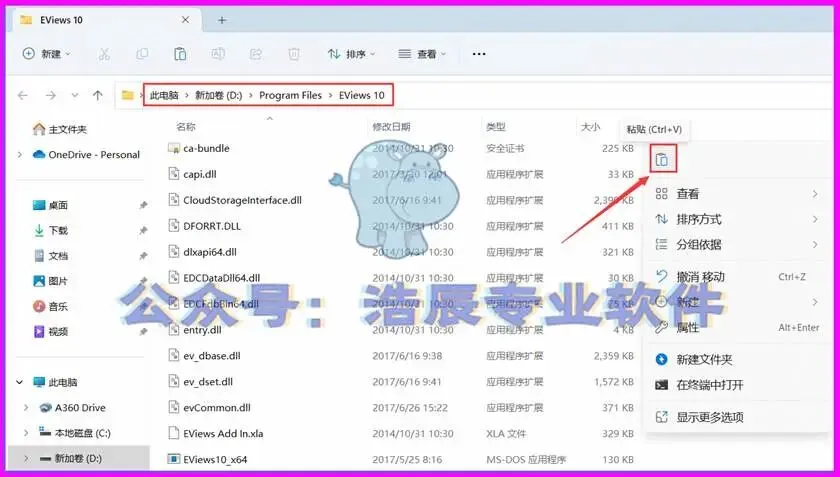This screenshot has width=840, height=477.
Task: Open 主文件夹 in sidebar
Action: (60, 129)
